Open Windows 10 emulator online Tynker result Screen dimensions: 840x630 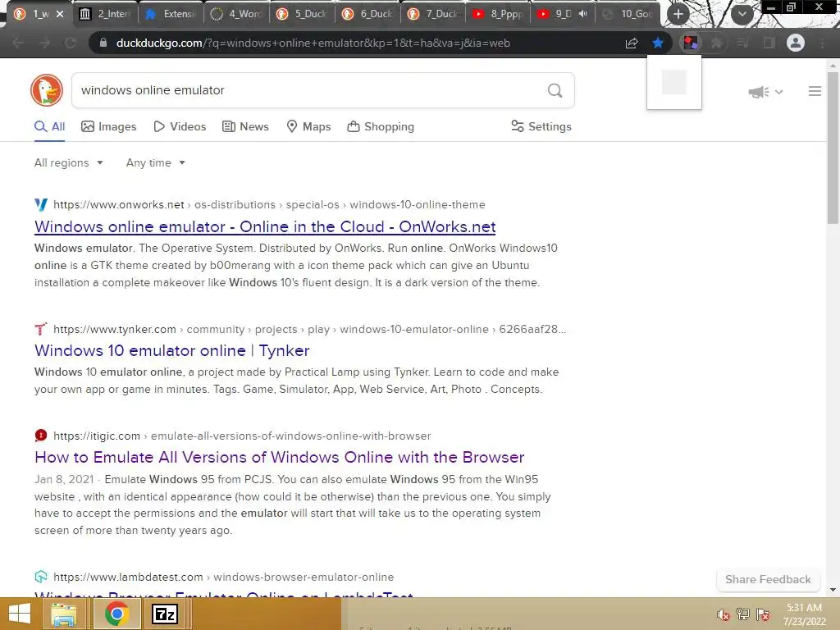coord(172,350)
